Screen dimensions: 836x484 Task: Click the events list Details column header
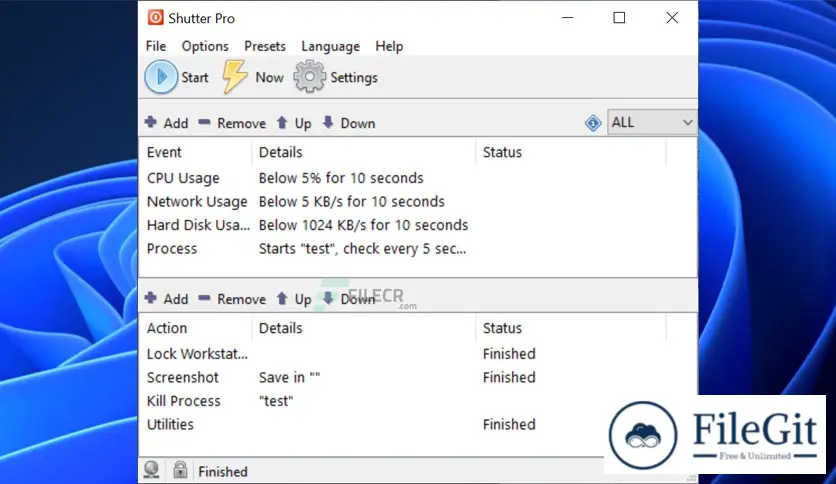pyautogui.click(x=363, y=152)
